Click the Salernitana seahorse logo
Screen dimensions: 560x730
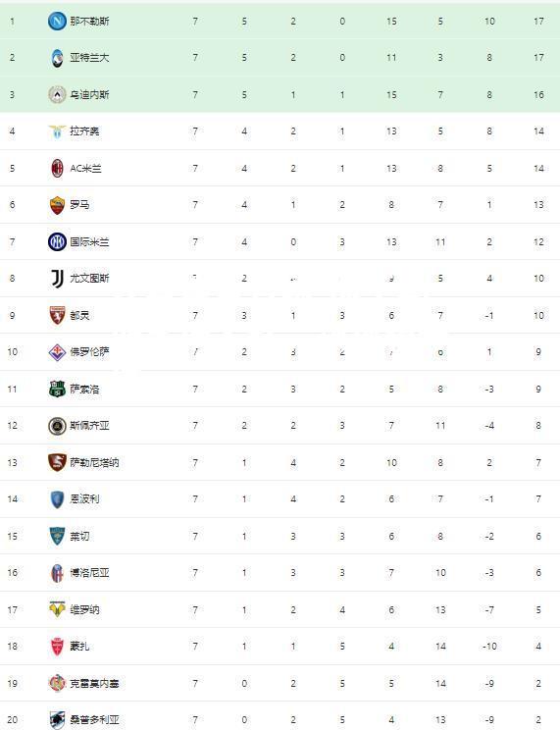(x=57, y=462)
